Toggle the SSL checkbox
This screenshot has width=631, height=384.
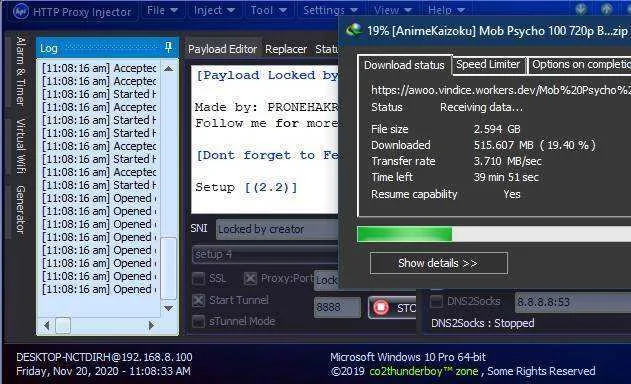198,278
